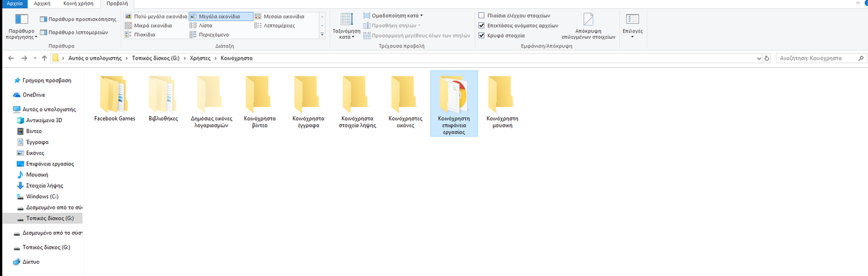Click Τοπικός δίσκος (G:) in address path

155,58
